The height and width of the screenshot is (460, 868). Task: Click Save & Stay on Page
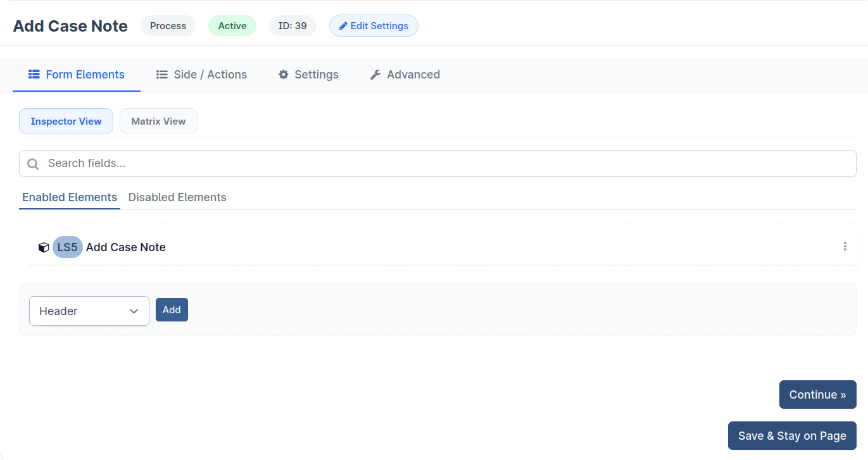point(792,436)
